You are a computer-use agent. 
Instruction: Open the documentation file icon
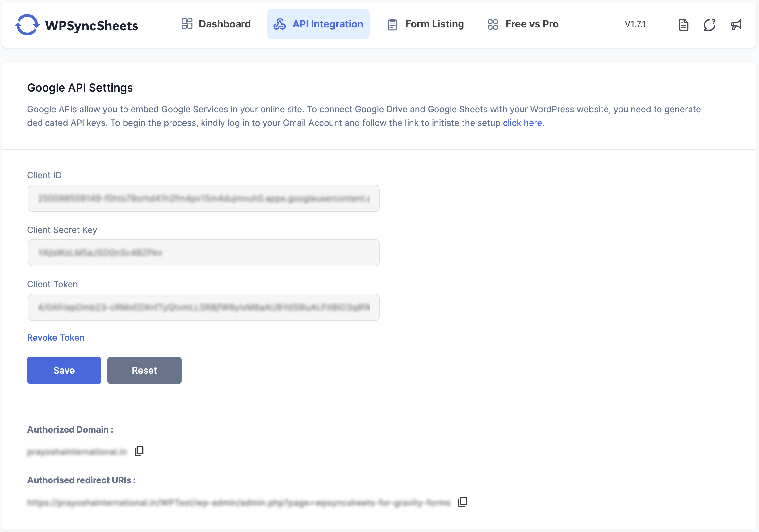683,24
